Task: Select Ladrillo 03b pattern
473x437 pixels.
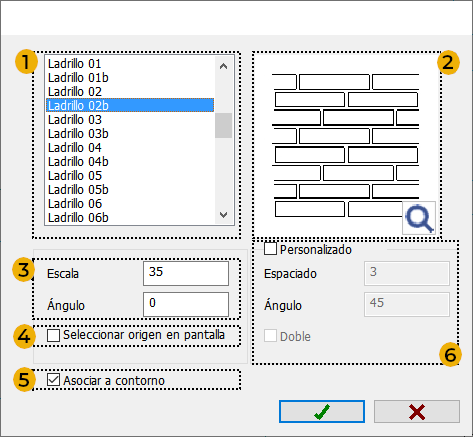Action: (x=130, y=133)
